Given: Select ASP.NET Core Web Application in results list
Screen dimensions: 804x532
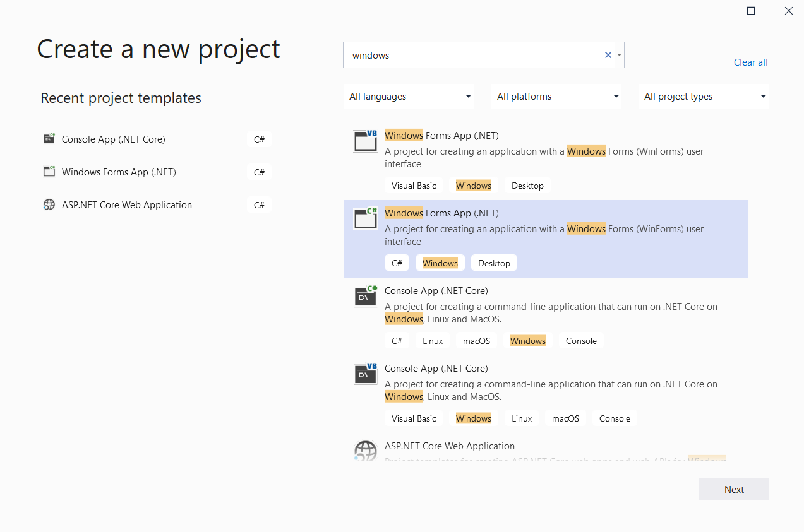Looking at the screenshot, I should 450,446.
